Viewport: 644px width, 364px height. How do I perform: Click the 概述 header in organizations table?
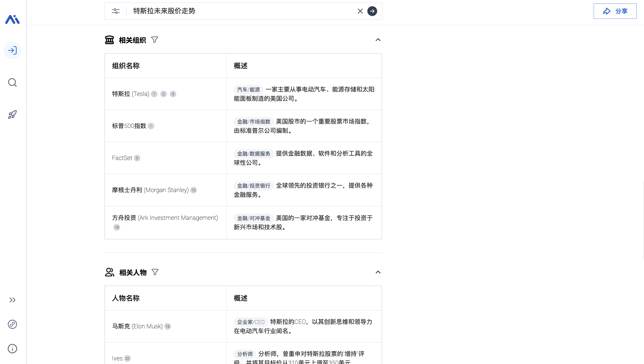[x=240, y=66]
